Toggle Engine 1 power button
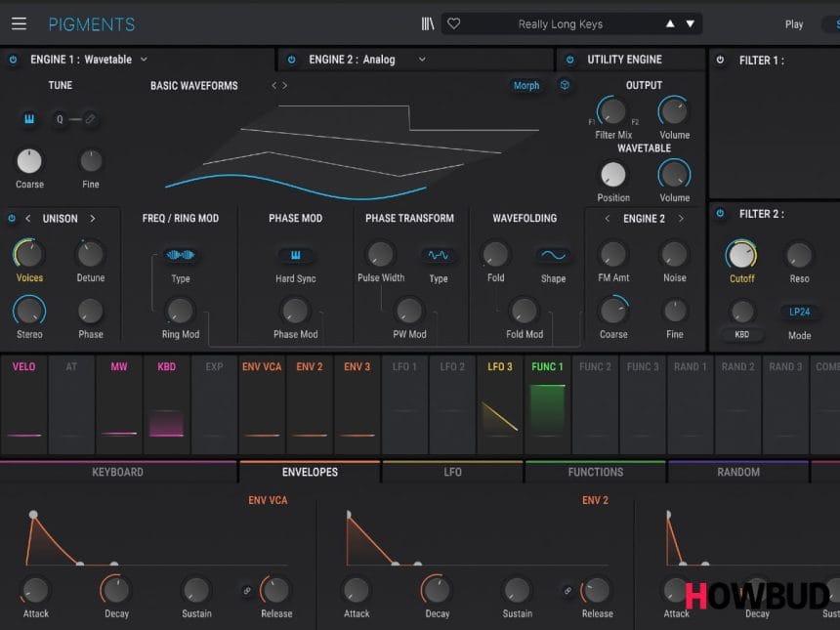The image size is (840, 630). 13,60
